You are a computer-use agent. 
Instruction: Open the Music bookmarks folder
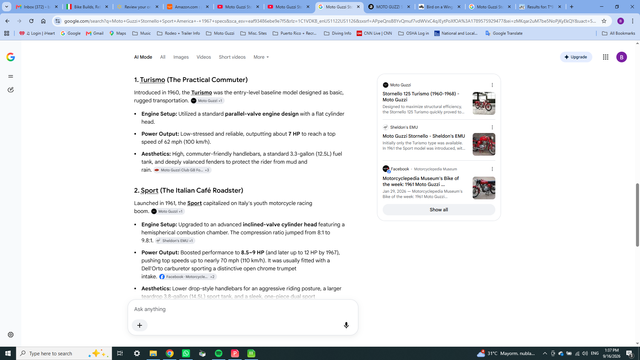[142, 33]
